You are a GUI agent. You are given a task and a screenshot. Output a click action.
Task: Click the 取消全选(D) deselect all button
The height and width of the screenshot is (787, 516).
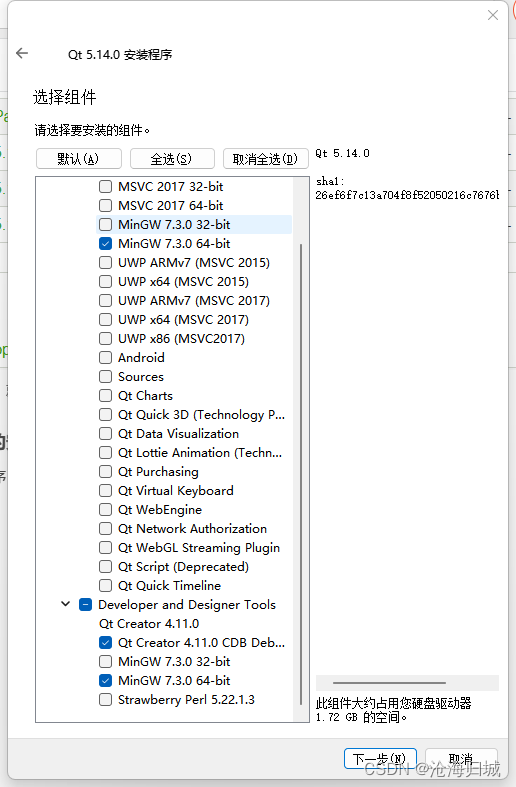point(266,159)
